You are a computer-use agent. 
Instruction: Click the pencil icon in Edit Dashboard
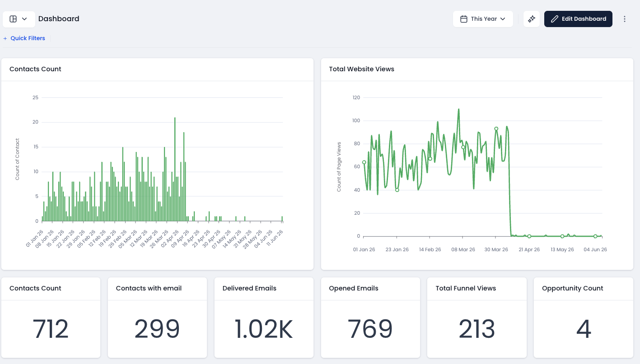555,19
